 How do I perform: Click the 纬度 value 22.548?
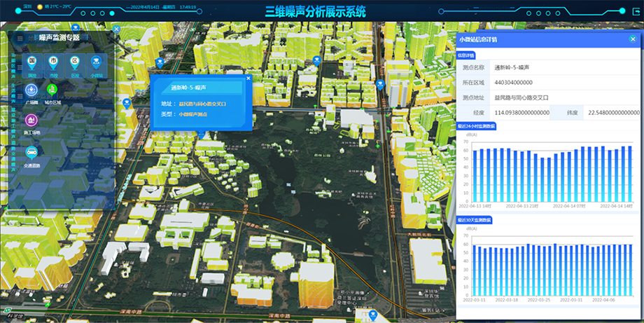tap(614, 113)
